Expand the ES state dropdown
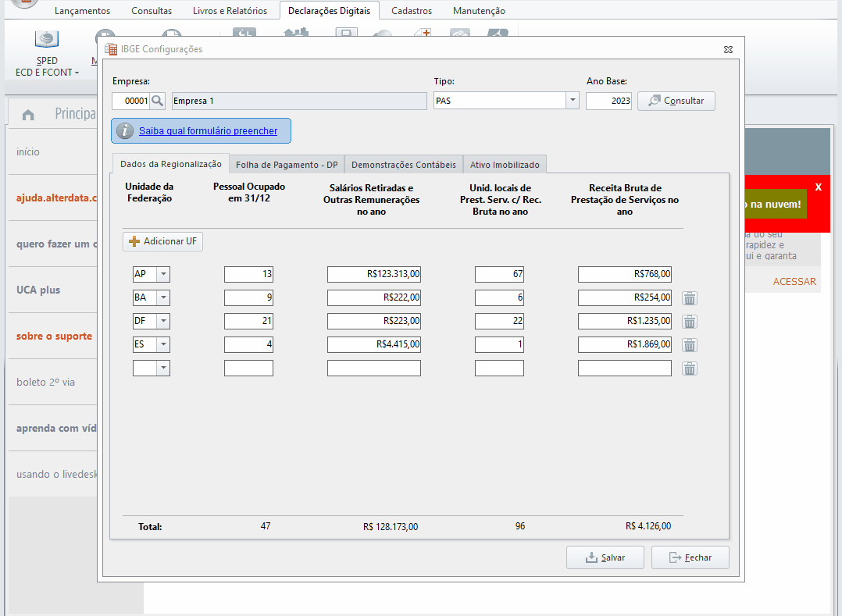The width and height of the screenshot is (842, 616). tap(163, 344)
